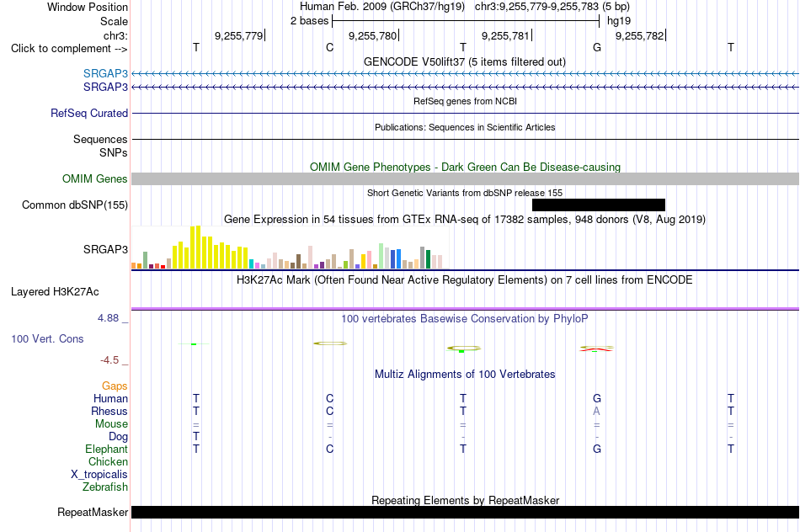800x532 pixels.
Task: Open the light-blue SRGAP3 GENCODE transcript label
Action: pos(105,74)
